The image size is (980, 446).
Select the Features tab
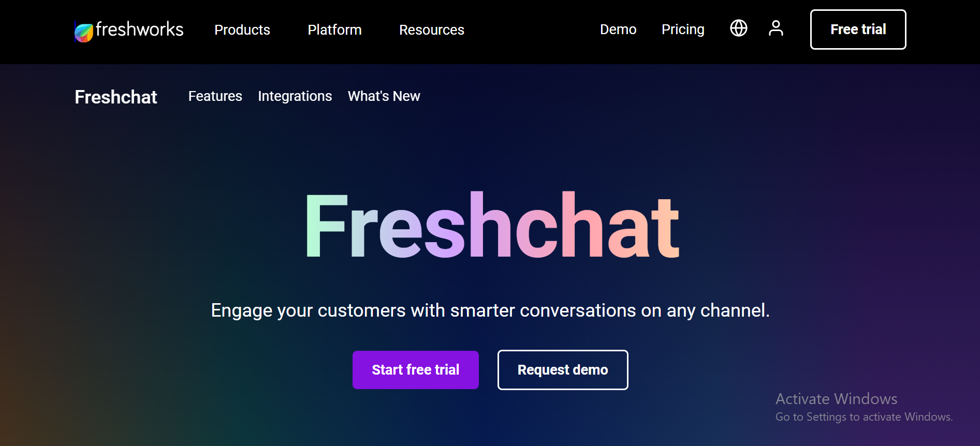pos(215,96)
